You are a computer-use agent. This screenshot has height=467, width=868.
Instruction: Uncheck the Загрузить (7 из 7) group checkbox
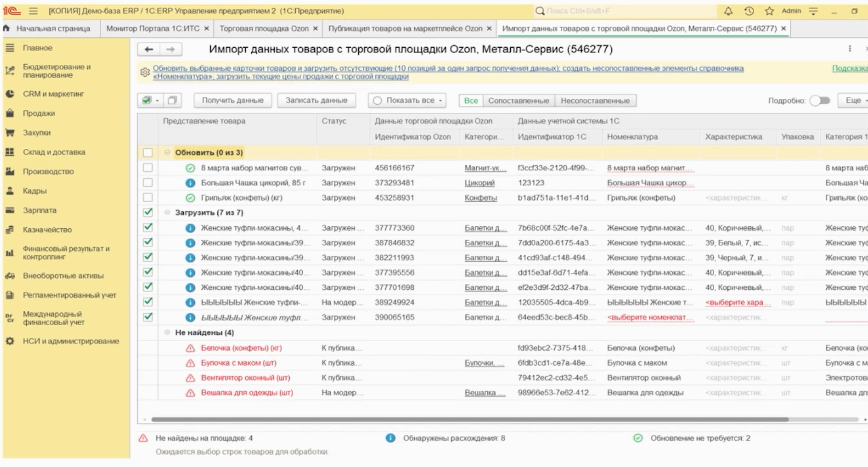tap(148, 212)
